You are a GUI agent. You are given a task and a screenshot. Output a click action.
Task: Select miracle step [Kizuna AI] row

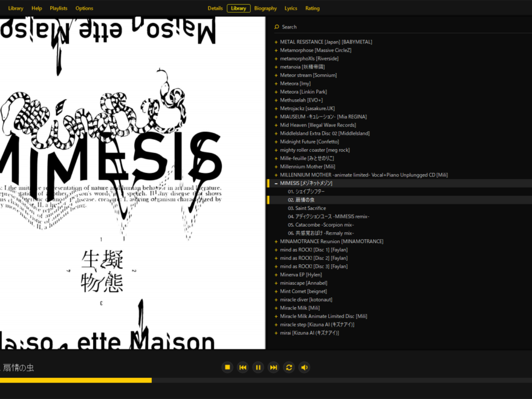coord(317,325)
